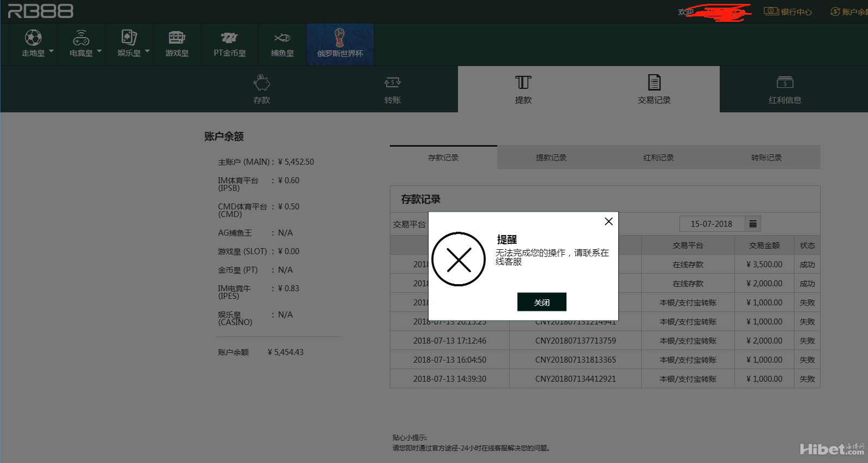
Task: Open the 游戏皇 slot machine icon
Action: click(x=177, y=38)
